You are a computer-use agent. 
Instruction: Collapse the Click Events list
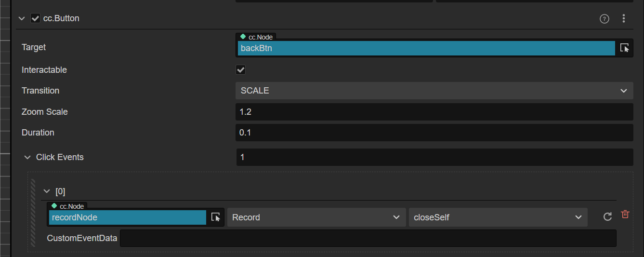27,157
